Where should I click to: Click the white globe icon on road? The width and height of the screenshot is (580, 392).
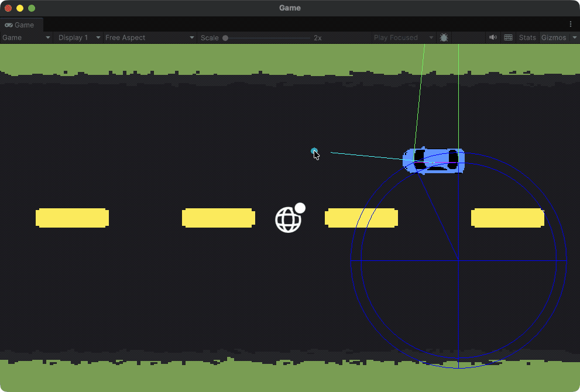point(288,220)
